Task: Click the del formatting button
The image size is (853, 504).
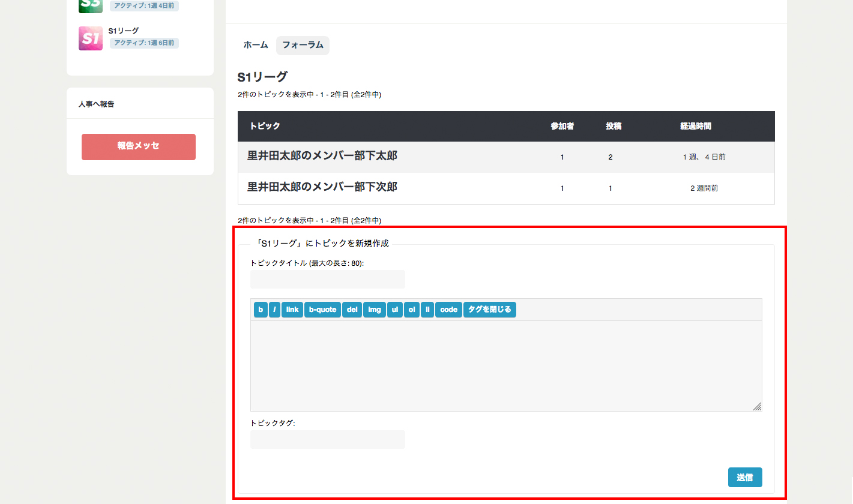Action: pyautogui.click(x=352, y=310)
